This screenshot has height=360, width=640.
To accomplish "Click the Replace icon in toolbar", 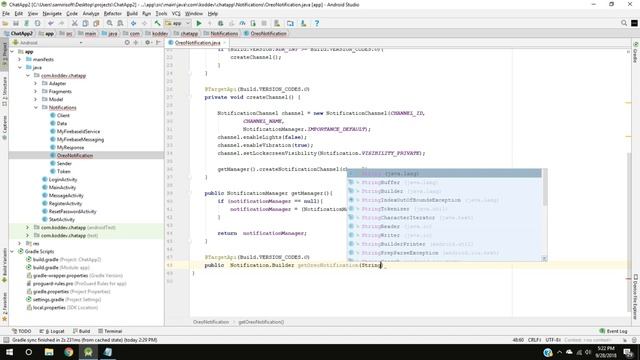I will (120, 23).
